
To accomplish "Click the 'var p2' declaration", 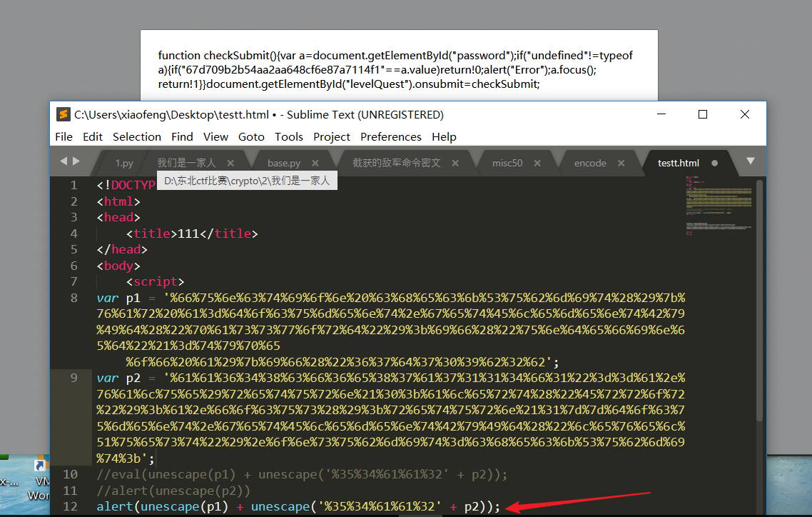I will coord(118,378).
